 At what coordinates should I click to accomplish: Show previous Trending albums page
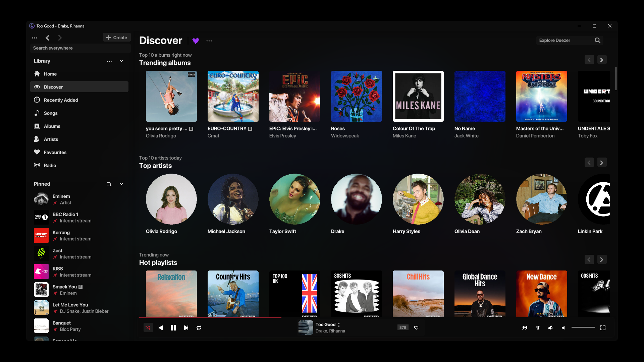[x=589, y=60]
